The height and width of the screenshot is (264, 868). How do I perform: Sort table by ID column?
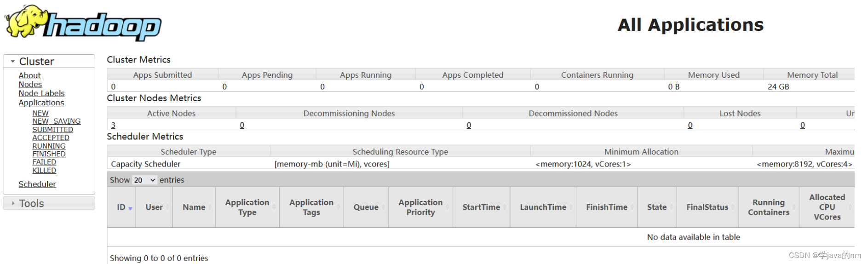coord(121,207)
